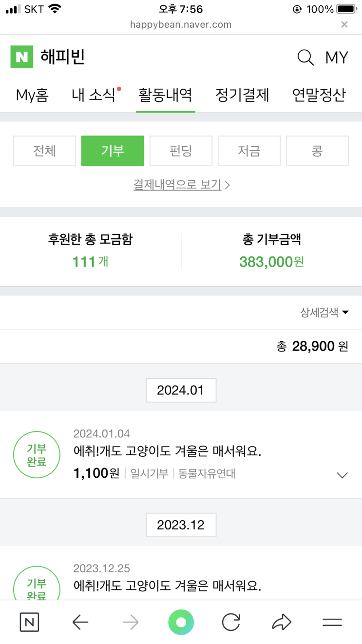
Task: Go back with the left arrow icon
Action: click(x=80, y=622)
